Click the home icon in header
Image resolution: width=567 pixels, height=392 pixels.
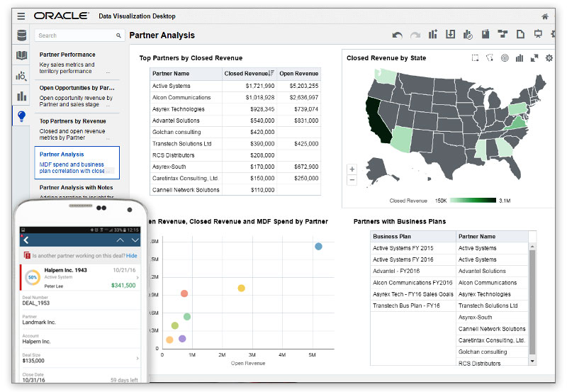coord(545,16)
